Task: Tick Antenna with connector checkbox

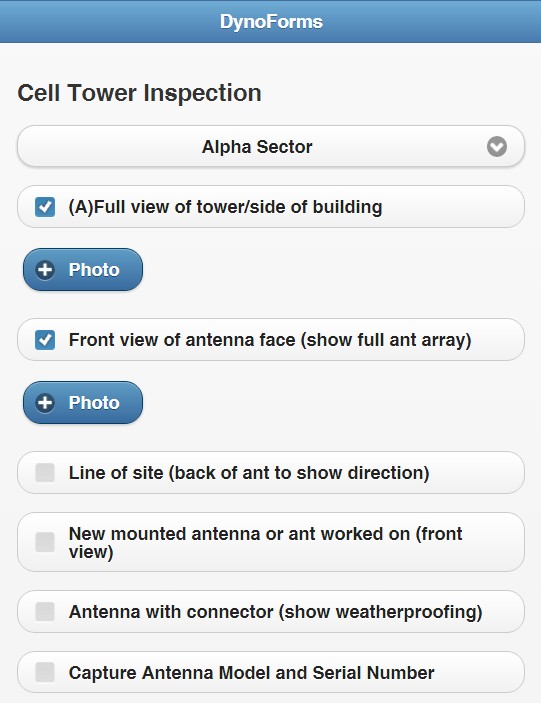Action: (x=45, y=612)
